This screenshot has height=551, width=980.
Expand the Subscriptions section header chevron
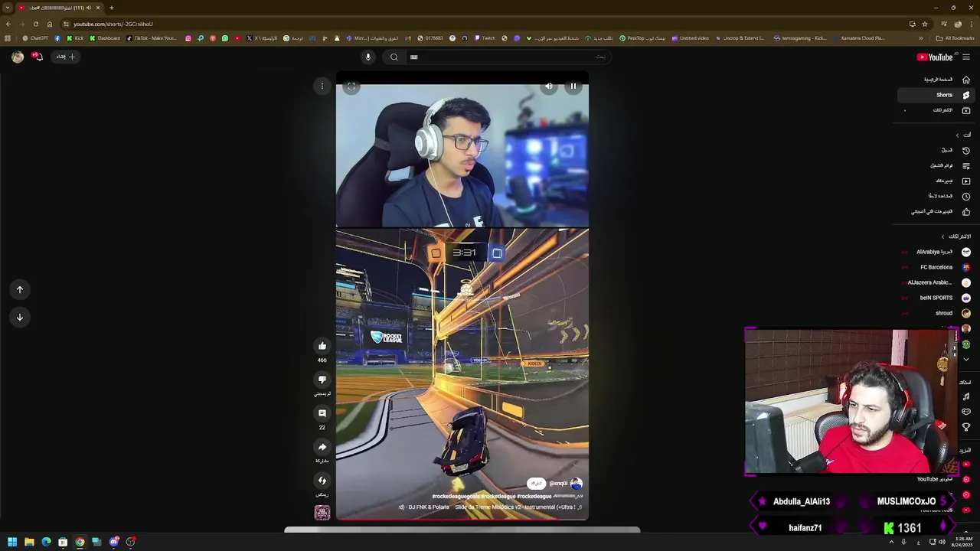[943, 236]
